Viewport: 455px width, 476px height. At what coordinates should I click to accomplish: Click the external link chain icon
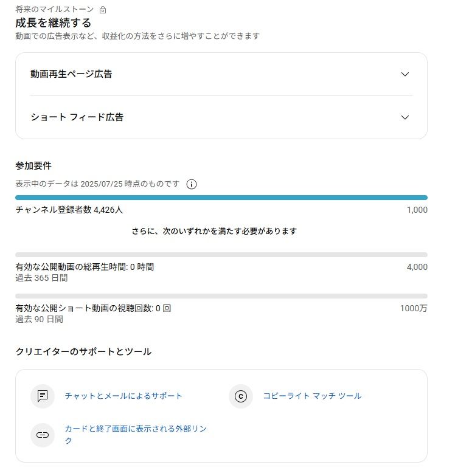click(43, 435)
